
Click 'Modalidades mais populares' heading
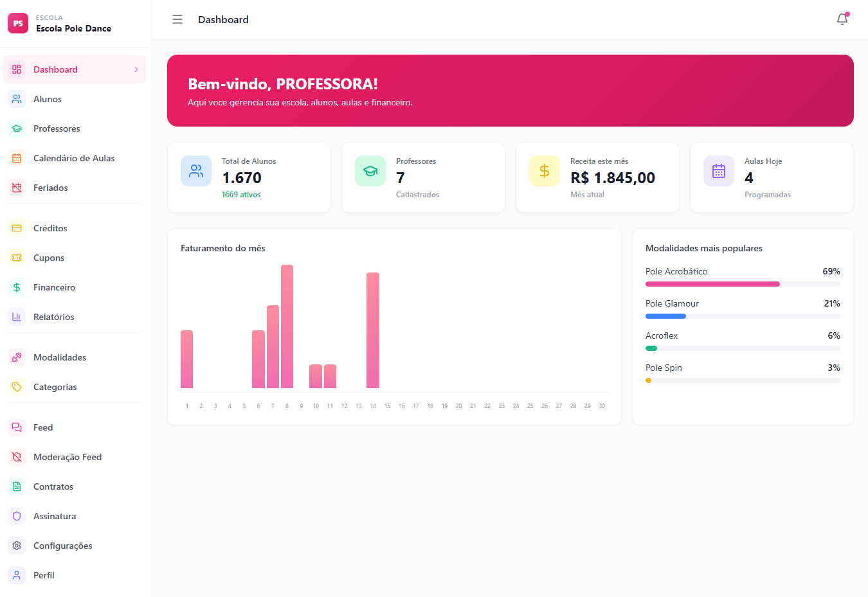point(704,248)
